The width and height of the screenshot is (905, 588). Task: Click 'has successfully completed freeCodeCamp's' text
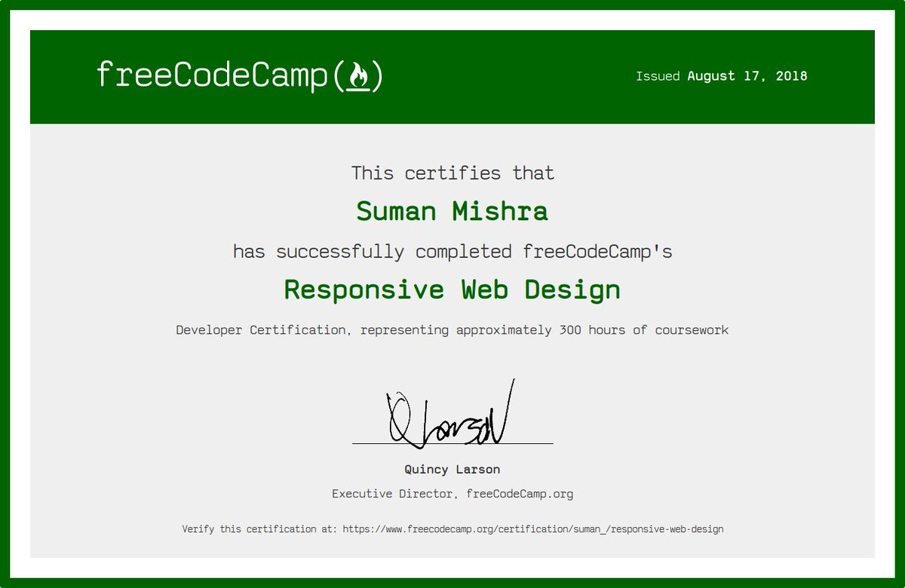click(x=452, y=251)
